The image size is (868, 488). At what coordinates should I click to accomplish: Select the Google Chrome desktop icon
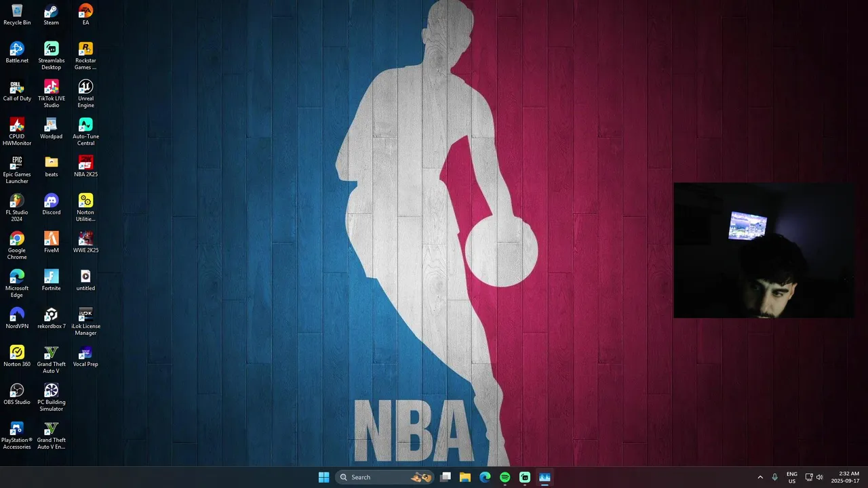[x=17, y=245]
